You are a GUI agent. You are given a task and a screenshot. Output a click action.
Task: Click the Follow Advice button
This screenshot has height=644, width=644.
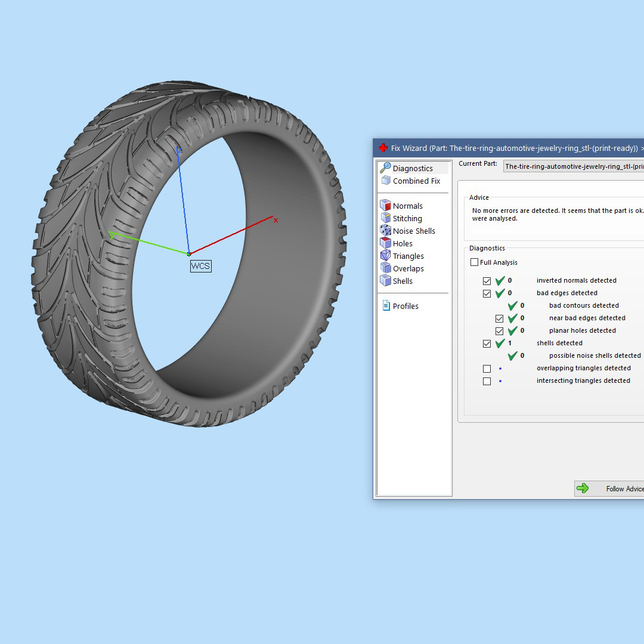(x=609, y=488)
